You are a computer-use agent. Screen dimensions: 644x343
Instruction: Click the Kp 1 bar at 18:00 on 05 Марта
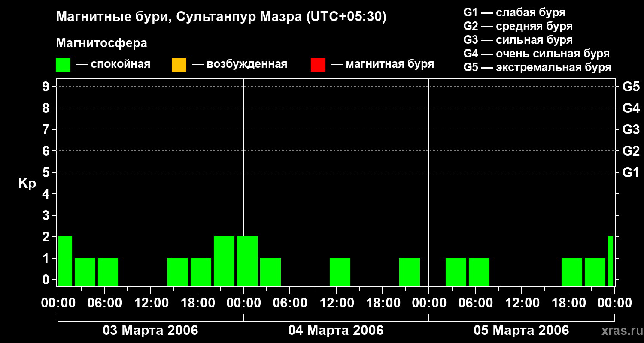[572, 272]
